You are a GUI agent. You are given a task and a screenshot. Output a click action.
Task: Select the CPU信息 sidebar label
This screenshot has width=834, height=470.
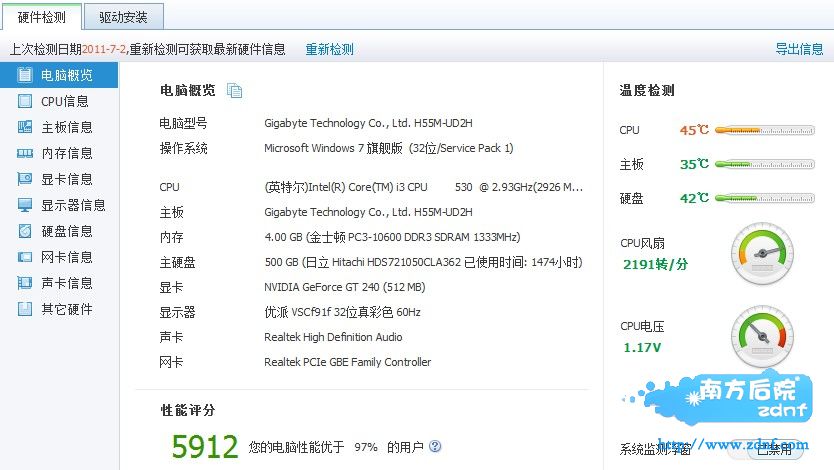tap(65, 101)
